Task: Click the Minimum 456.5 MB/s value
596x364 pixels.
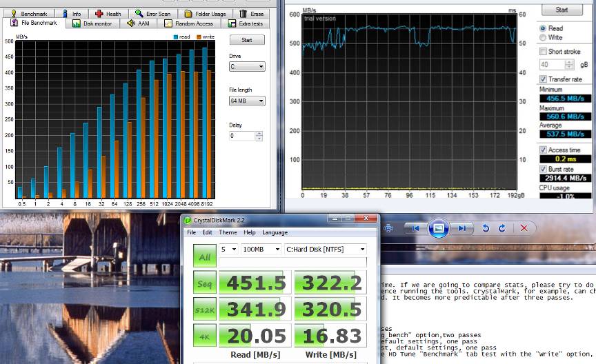Action: coord(565,99)
